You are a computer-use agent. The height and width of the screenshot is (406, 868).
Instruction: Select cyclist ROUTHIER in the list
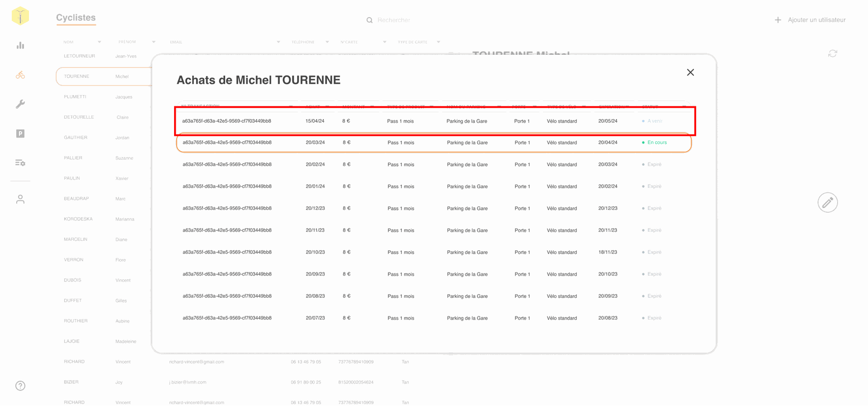pyautogui.click(x=75, y=321)
